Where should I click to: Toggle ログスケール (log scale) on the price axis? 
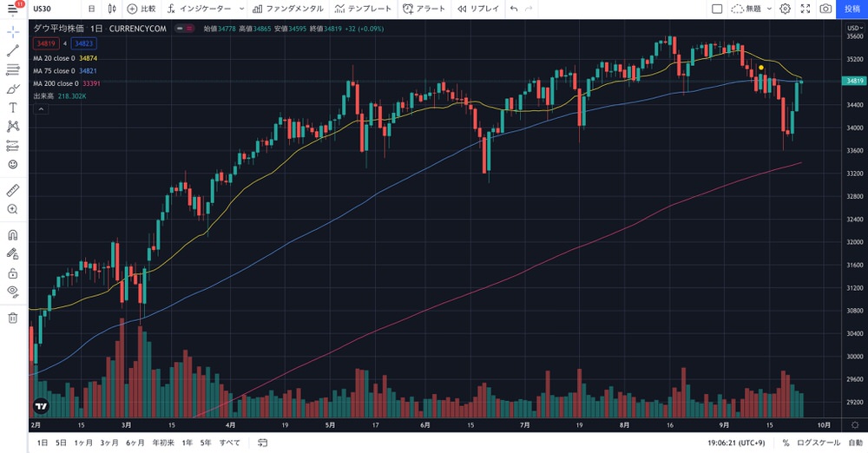pyautogui.click(x=819, y=443)
